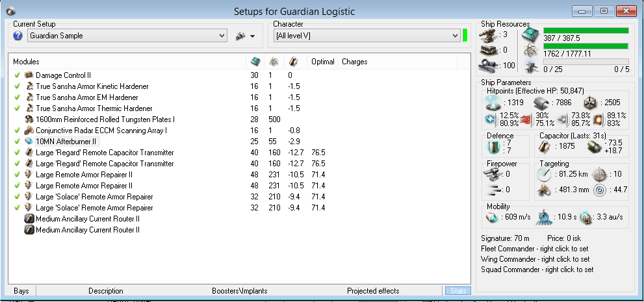
Task: Click the powergrid usage green bar
Action: 586,46
